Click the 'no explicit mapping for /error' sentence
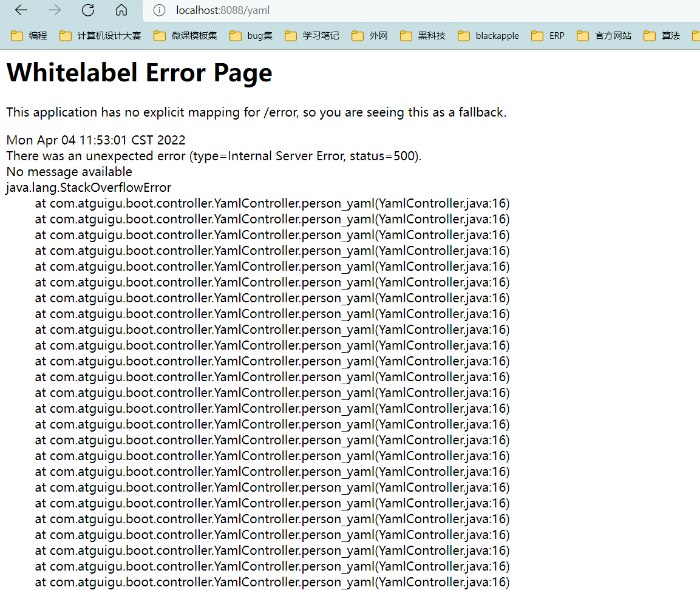Viewport: 700px width, 590px height. (256, 112)
